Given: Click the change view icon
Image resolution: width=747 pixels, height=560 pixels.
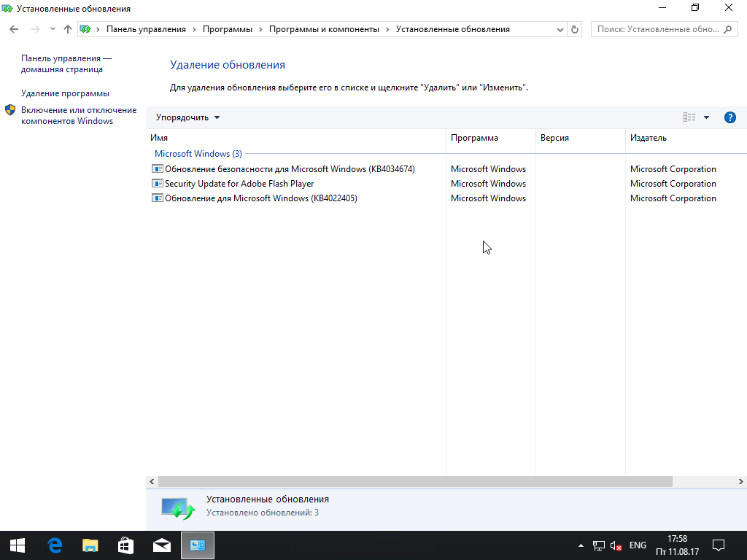Looking at the screenshot, I should [x=689, y=117].
